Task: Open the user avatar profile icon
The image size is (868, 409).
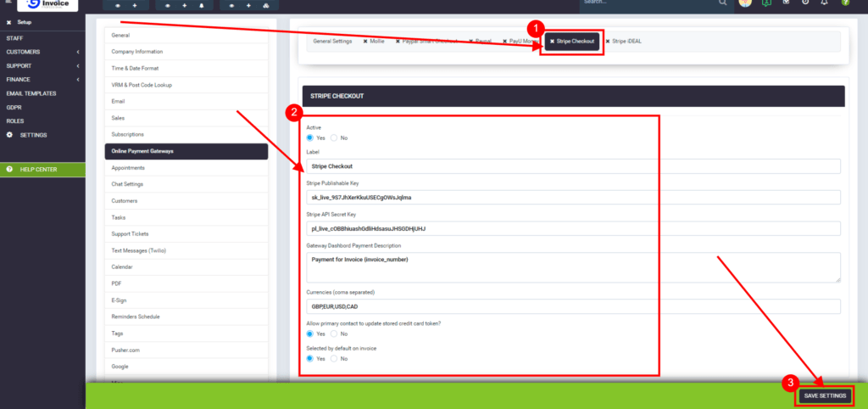Action: point(744,3)
